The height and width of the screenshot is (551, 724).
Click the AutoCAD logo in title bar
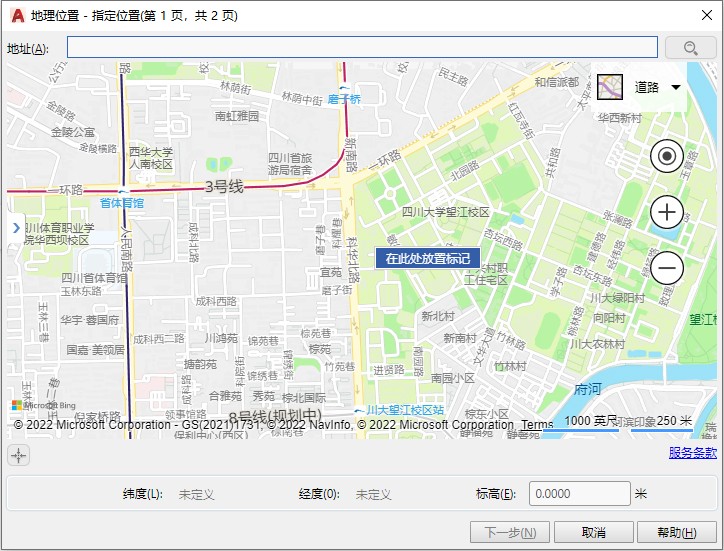point(18,16)
